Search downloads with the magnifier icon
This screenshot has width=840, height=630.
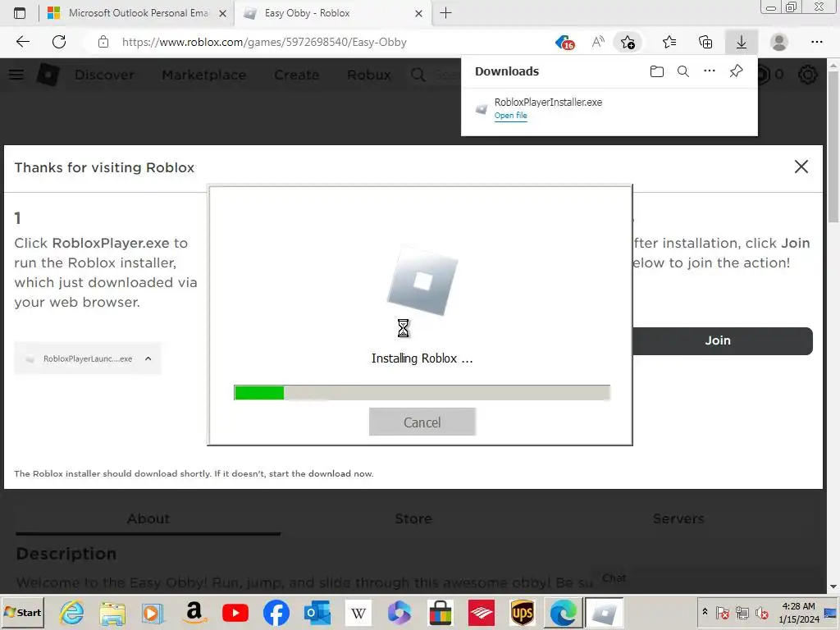tap(683, 71)
